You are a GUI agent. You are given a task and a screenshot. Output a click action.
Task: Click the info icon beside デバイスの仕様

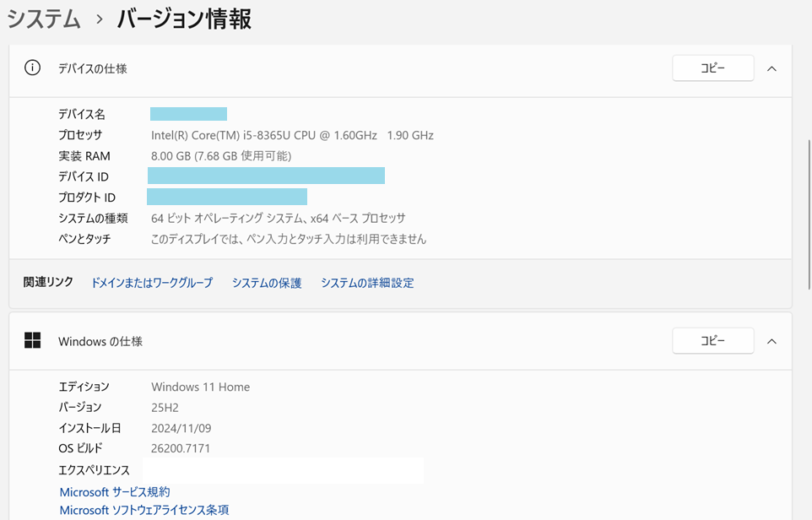click(32, 68)
